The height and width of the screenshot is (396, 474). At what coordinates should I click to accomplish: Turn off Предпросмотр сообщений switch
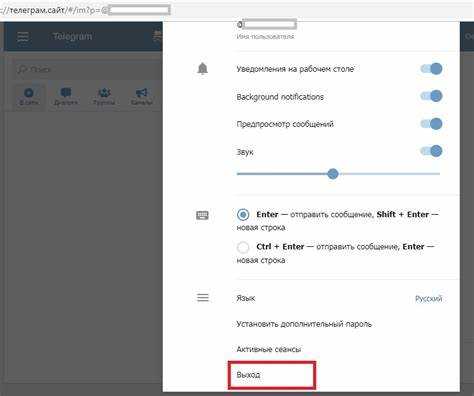click(x=431, y=124)
